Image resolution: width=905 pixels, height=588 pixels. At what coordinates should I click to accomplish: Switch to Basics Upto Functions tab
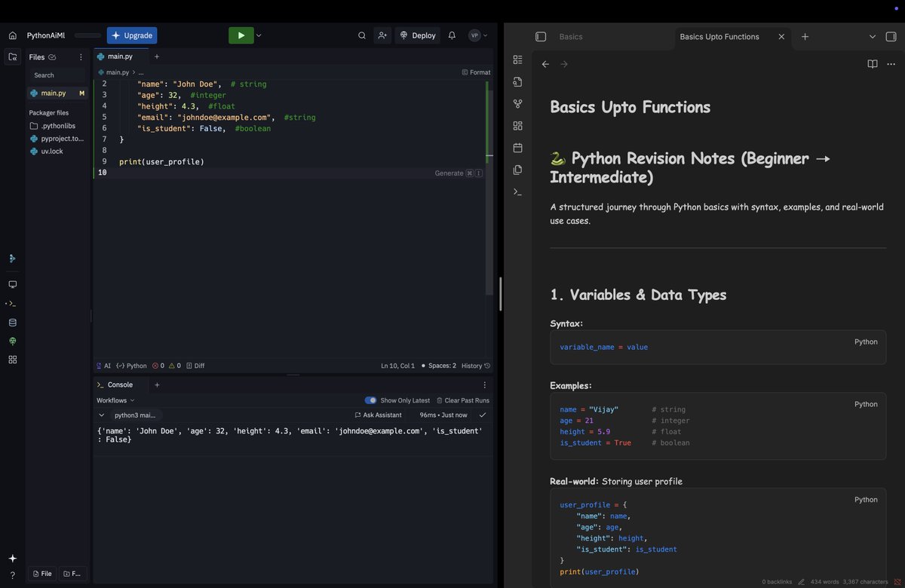(x=719, y=36)
